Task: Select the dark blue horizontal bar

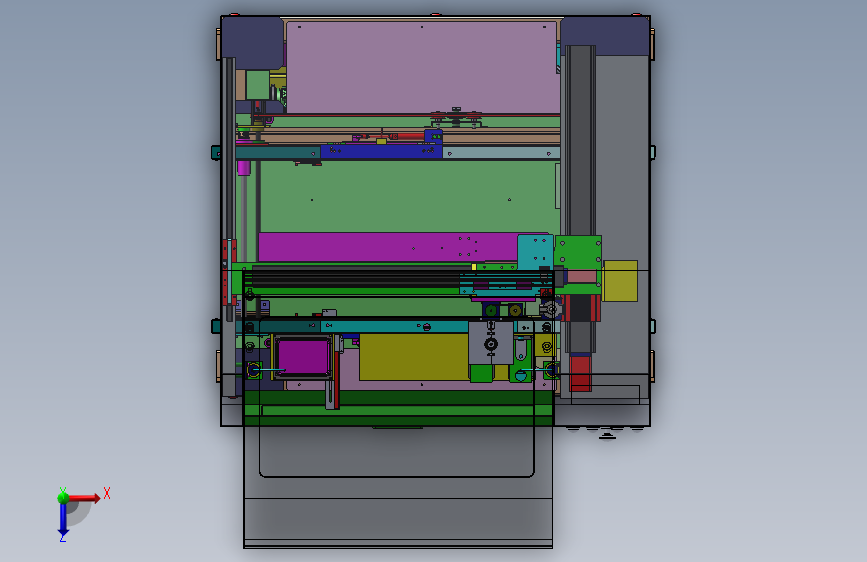Action: pos(381,152)
